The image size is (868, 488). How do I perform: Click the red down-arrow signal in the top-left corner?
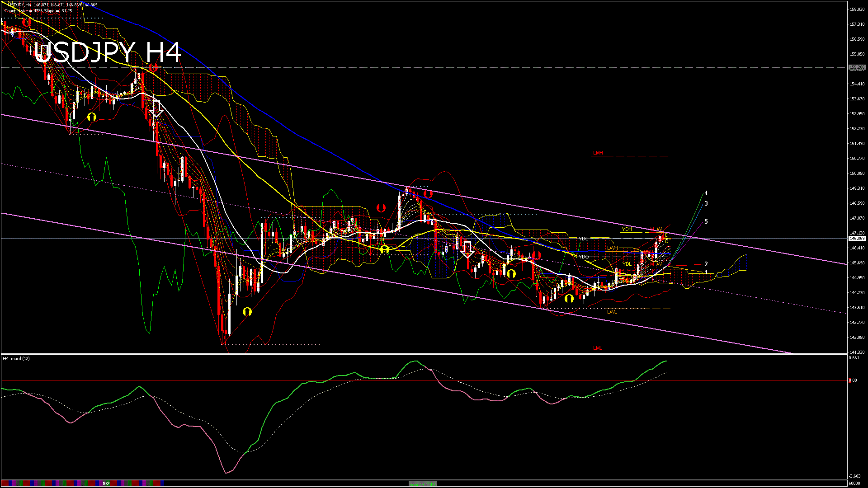tap(26, 21)
